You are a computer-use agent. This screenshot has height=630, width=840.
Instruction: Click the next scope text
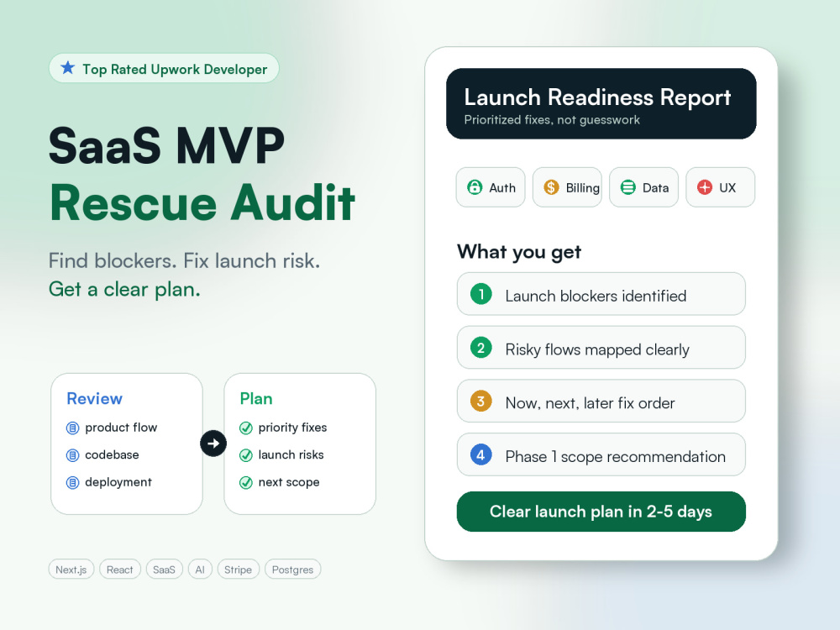click(289, 482)
